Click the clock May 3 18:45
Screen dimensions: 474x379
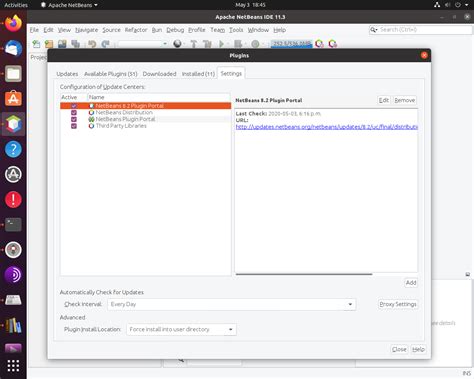[x=250, y=5]
